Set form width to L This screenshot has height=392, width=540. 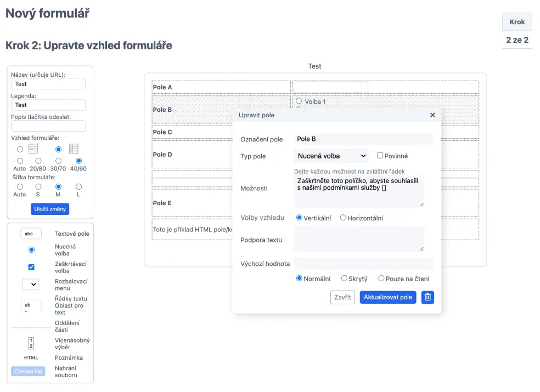(x=78, y=187)
